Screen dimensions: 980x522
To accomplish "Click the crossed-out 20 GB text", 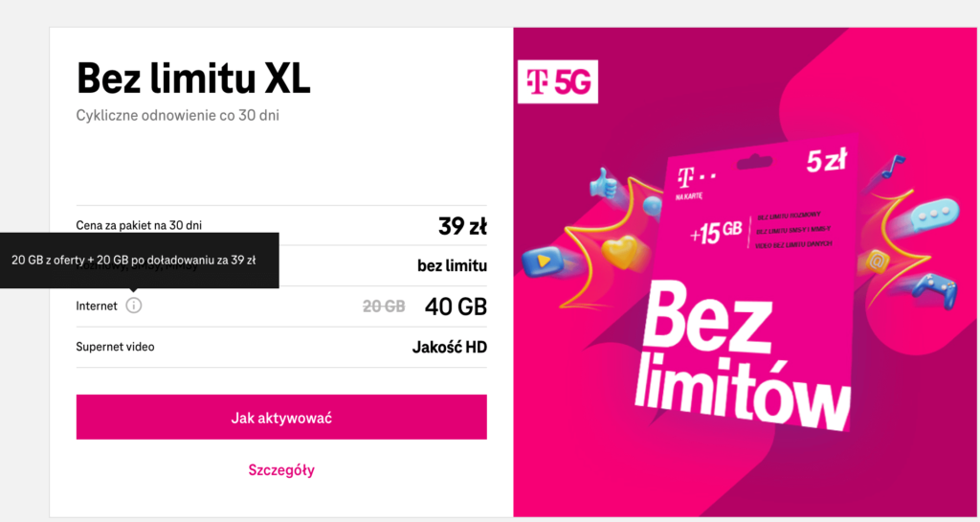I will (x=384, y=306).
